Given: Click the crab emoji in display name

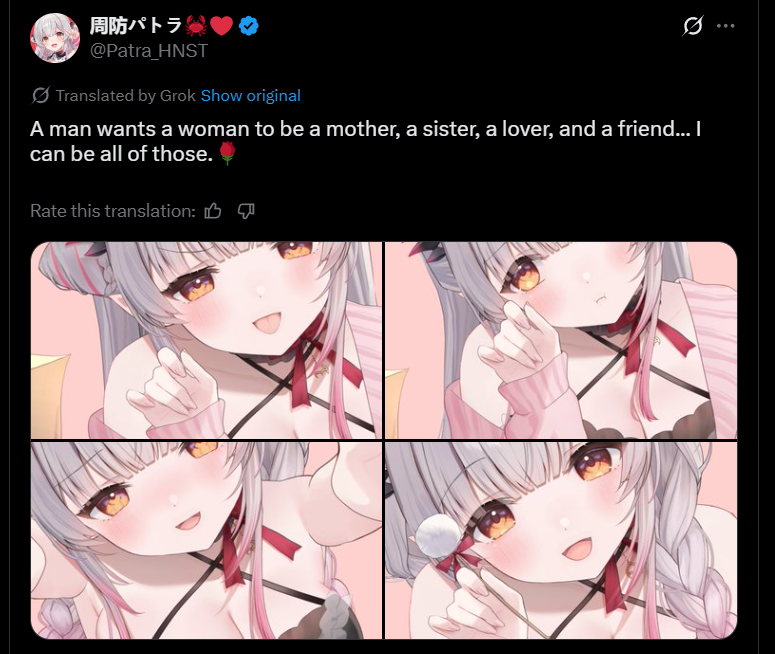Looking at the screenshot, I should click(196, 26).
